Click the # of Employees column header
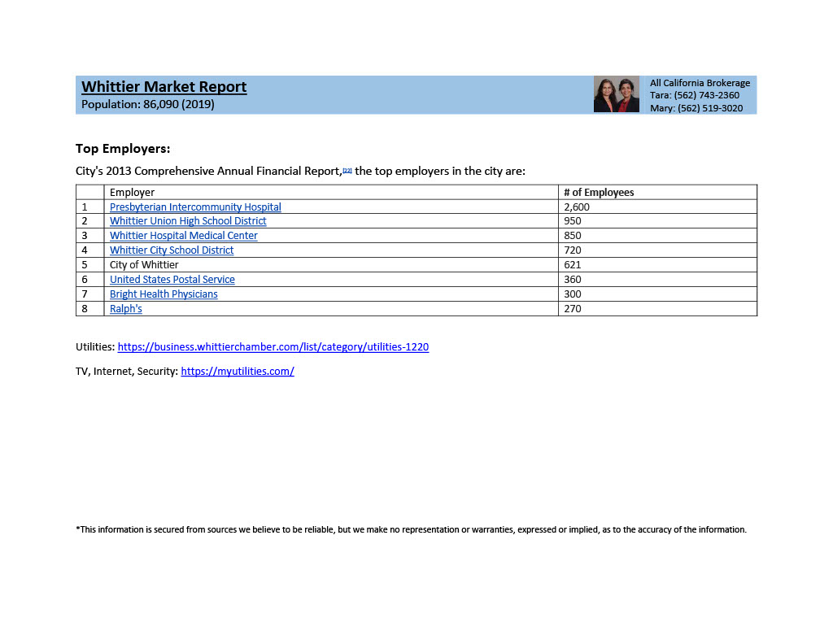This screenshot has height=644, width=833. coord(657,192)
